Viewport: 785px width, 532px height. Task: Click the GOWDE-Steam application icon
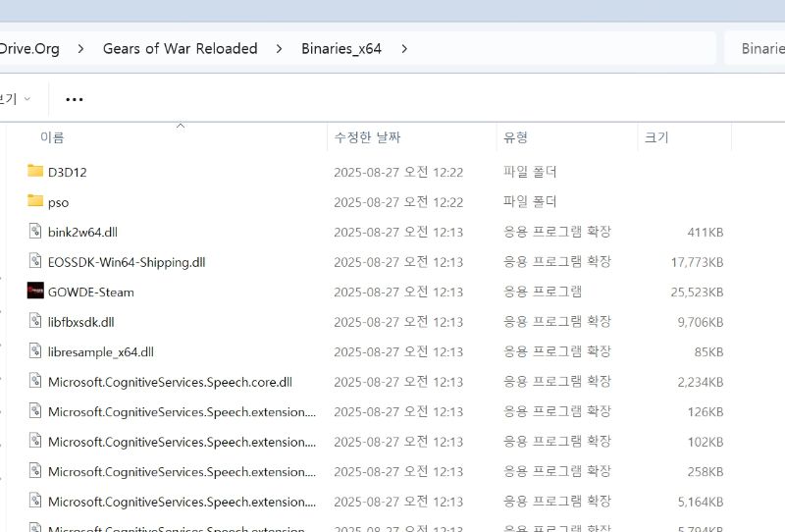pyautogui.click(x=35, y=291)
